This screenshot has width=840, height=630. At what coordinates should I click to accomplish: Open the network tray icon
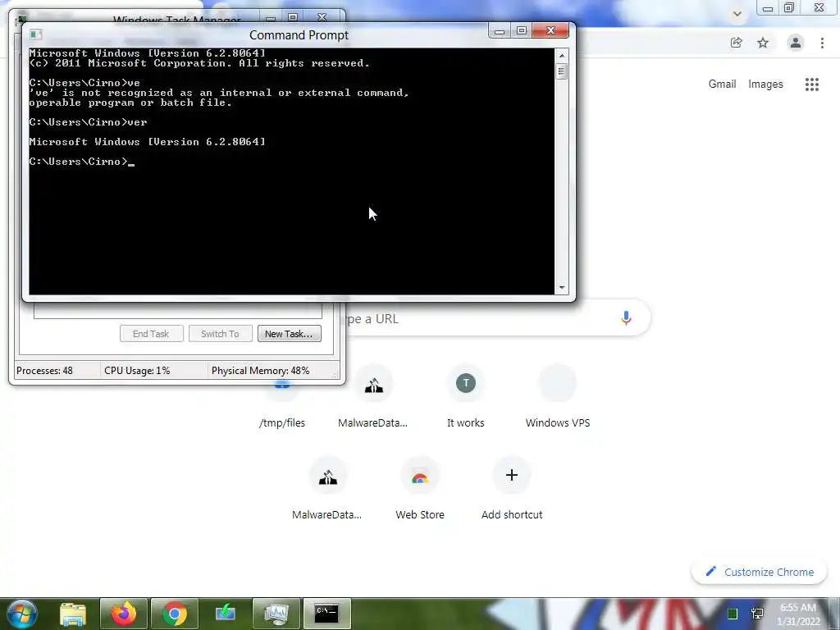pos(757,614)
